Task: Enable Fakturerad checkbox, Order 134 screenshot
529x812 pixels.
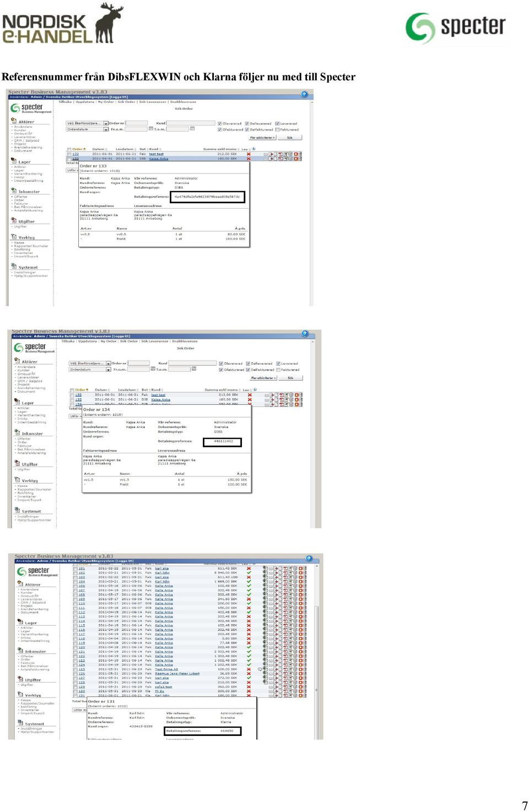Action: (x=278, y=370)
